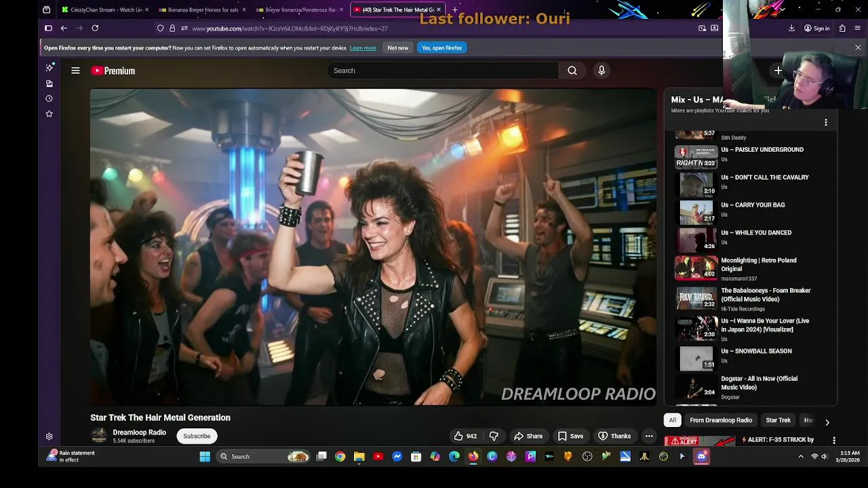The height and width of the screenshot is (488, 868).
Task: Open Discord from the taskbar
Action: [701, 457]
